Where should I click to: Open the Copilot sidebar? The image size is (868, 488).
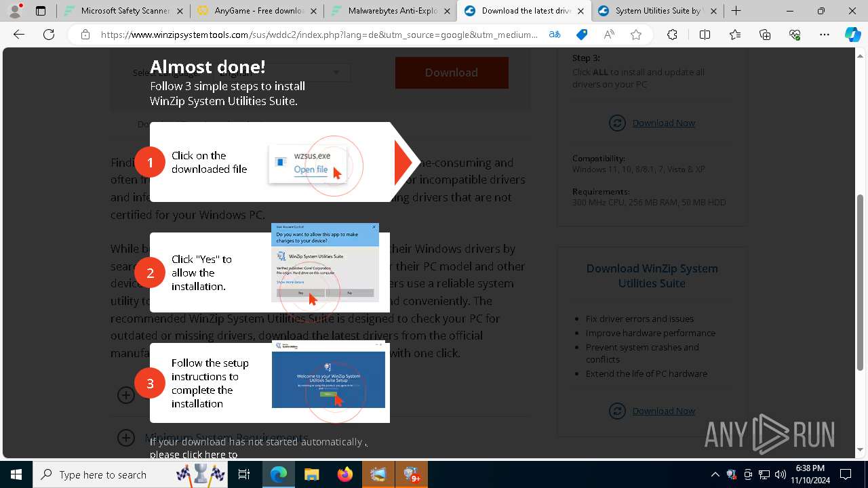852,35
